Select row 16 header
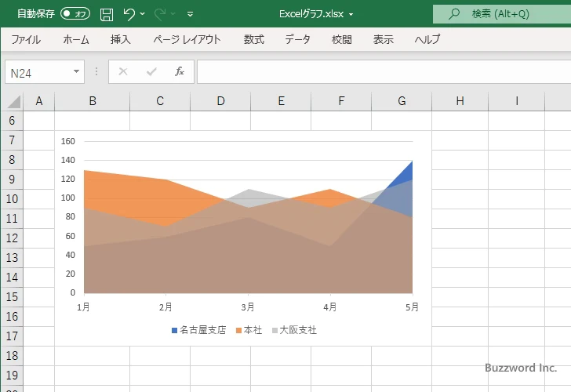Viewport: 571px width, 392px height. (x=12, y=316)
